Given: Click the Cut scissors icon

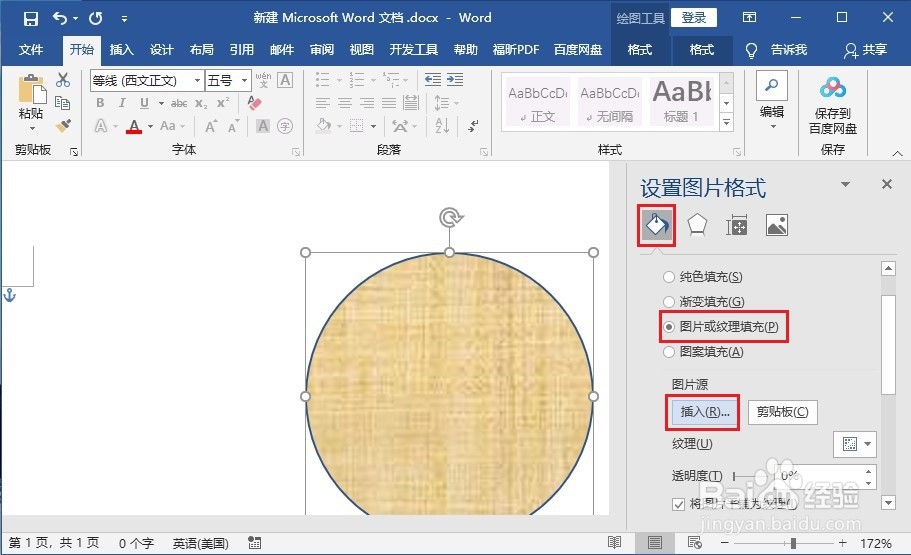Looking at the screenshot, I should click(x=63, y=80).
